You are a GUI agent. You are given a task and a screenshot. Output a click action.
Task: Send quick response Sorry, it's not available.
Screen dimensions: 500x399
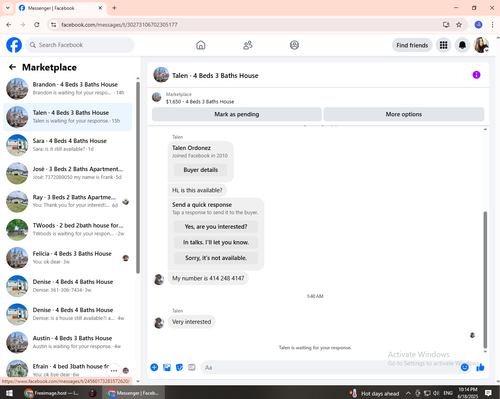point(216,258)
